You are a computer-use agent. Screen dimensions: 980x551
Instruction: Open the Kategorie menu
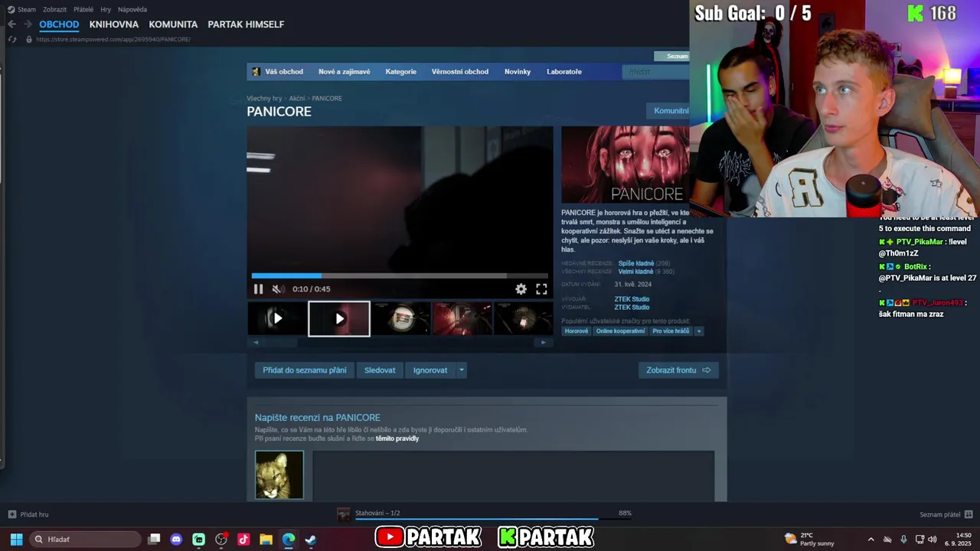click(401, 72)
